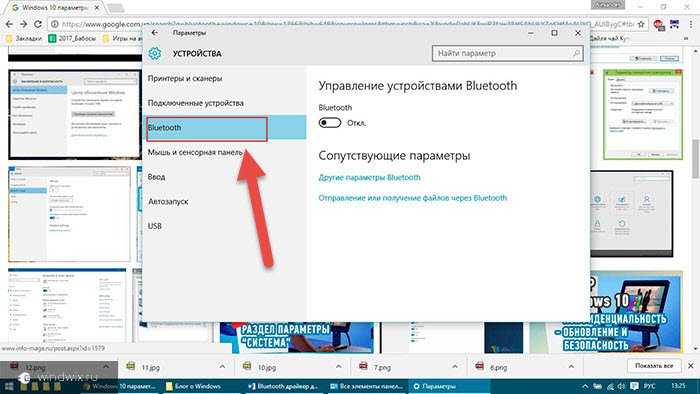Close the Windows 10 параметры browser tab

coord(97,8)
